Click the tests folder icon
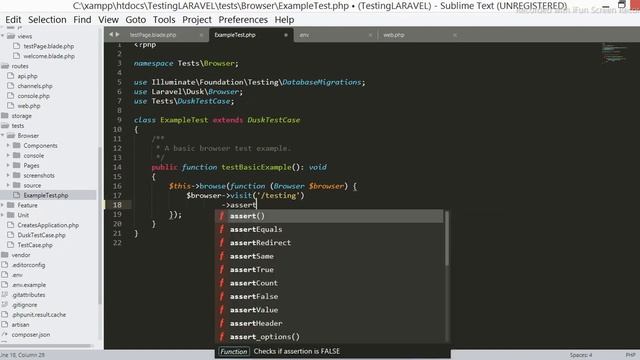The height and width of the screenshot is (360, 640). [5, 126]
